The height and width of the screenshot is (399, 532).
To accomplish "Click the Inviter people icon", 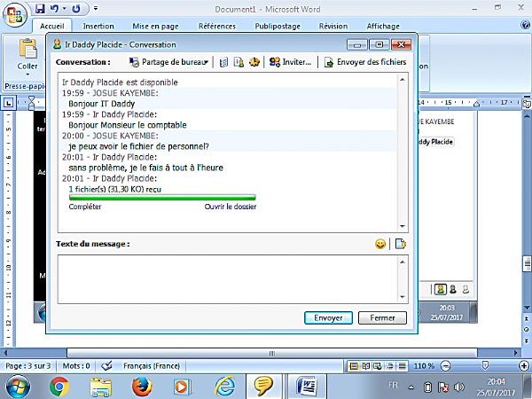I will (275, 62).
